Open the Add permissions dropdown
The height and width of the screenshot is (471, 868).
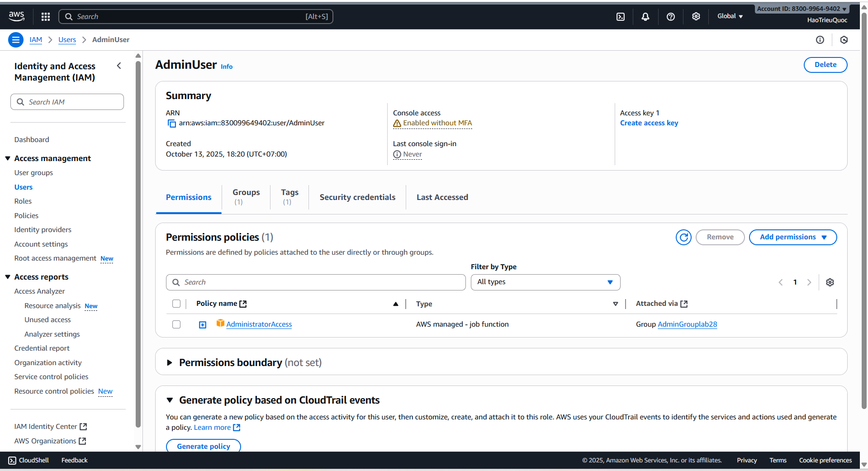click(792, 237)
